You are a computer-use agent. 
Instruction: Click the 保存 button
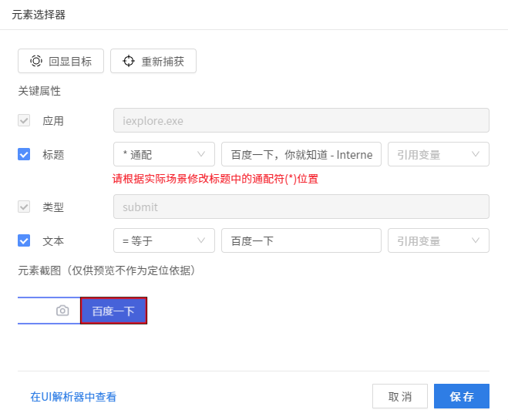coord(461,397)
